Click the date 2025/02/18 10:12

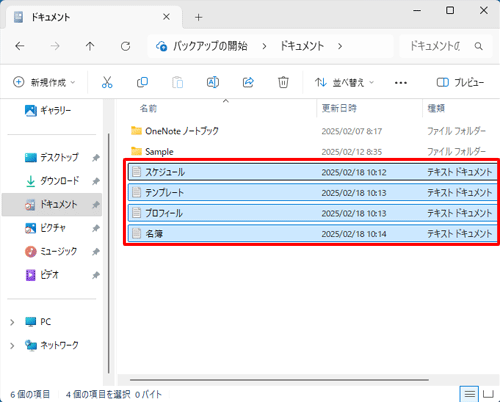[354, 172]
